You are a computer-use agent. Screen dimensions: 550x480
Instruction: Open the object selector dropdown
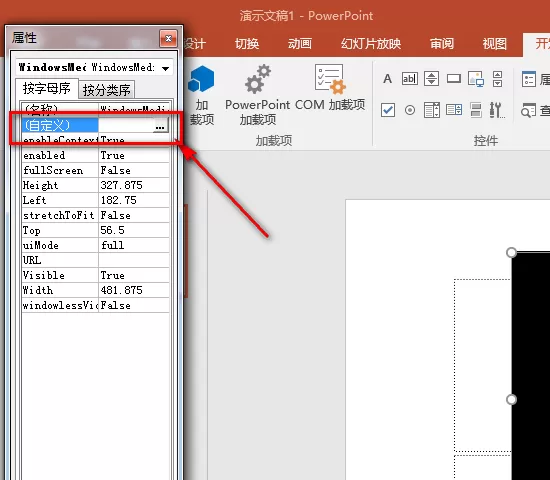166,68
